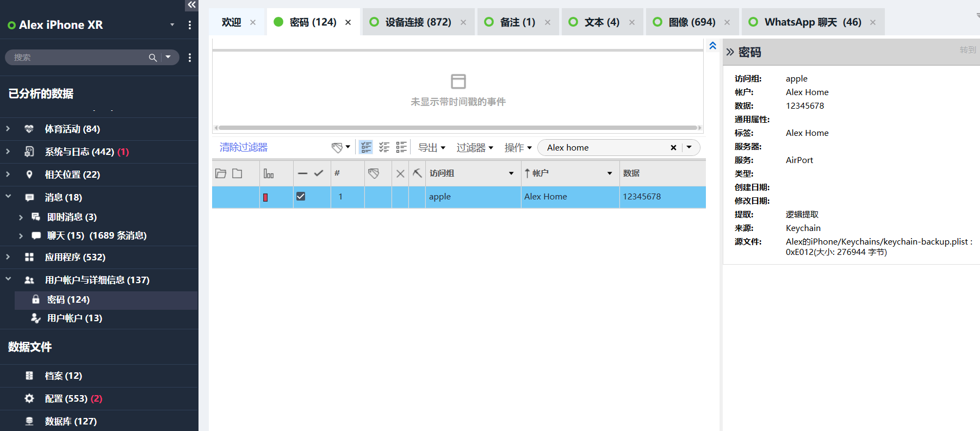
Task: Click the gear icon for 配置 (553)
Action: (x=29, y=398)
